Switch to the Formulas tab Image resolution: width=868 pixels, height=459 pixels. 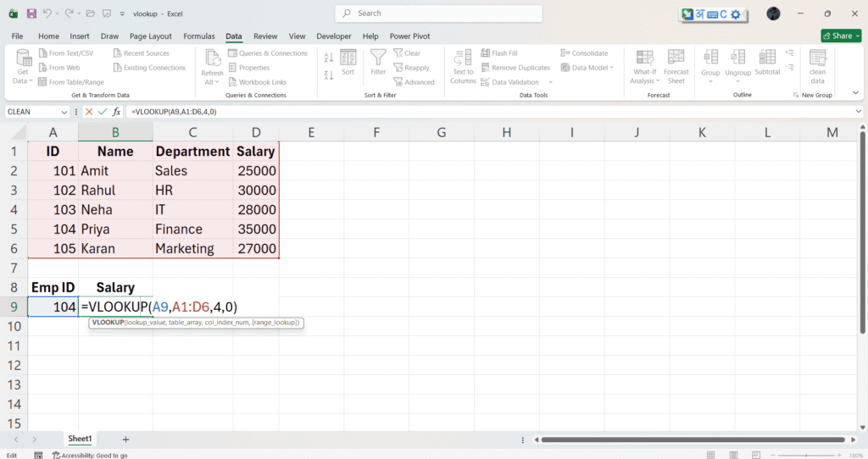tap(198, 36)
